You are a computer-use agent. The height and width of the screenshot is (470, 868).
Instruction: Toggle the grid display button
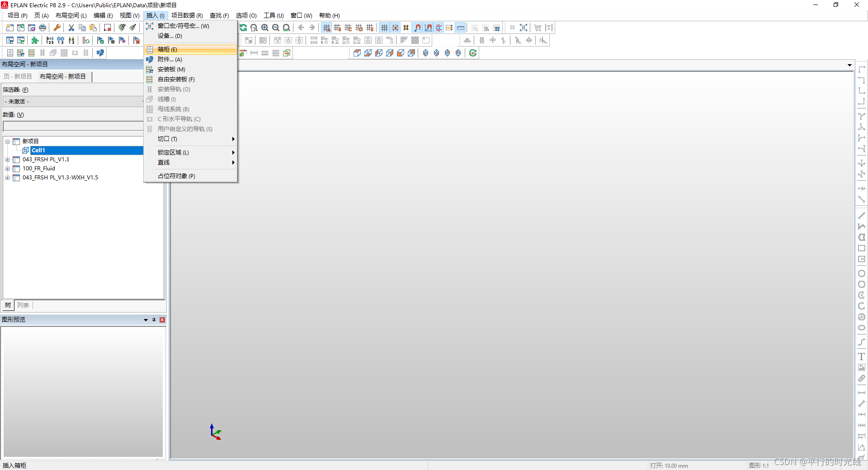384,28
